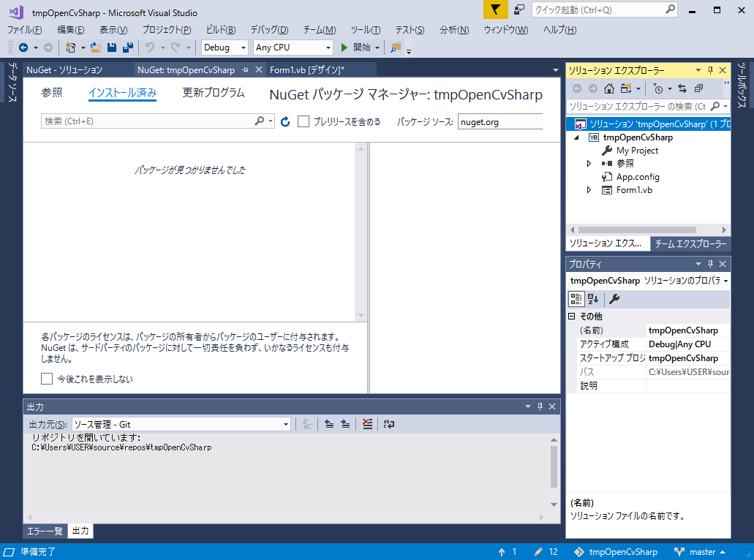
Task: Enable the プレリリースを含める checkbox
Action: coord(303,122)
